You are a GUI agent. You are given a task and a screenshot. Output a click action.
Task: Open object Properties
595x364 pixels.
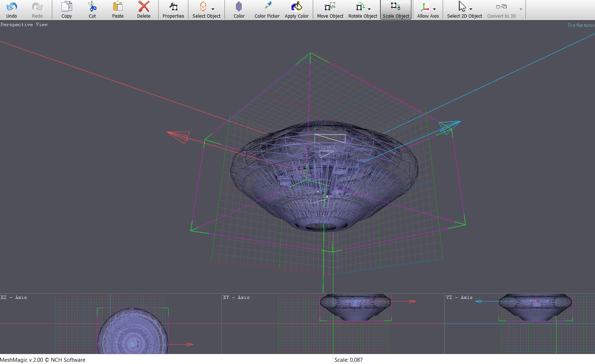[x=173, y=10]
